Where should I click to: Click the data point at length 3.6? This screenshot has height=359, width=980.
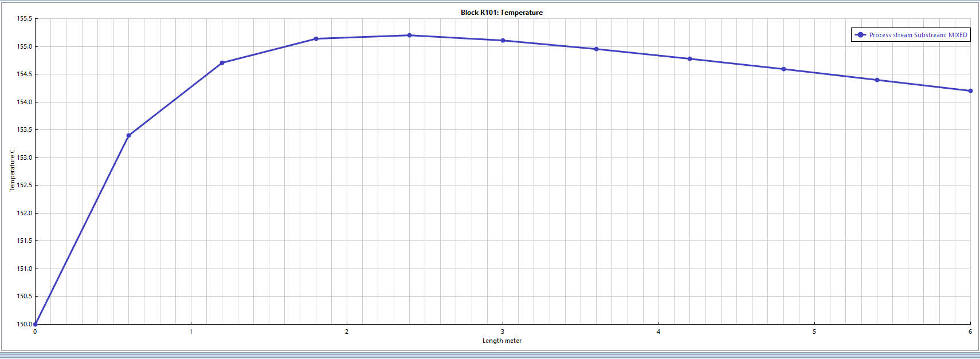[597, 49]
